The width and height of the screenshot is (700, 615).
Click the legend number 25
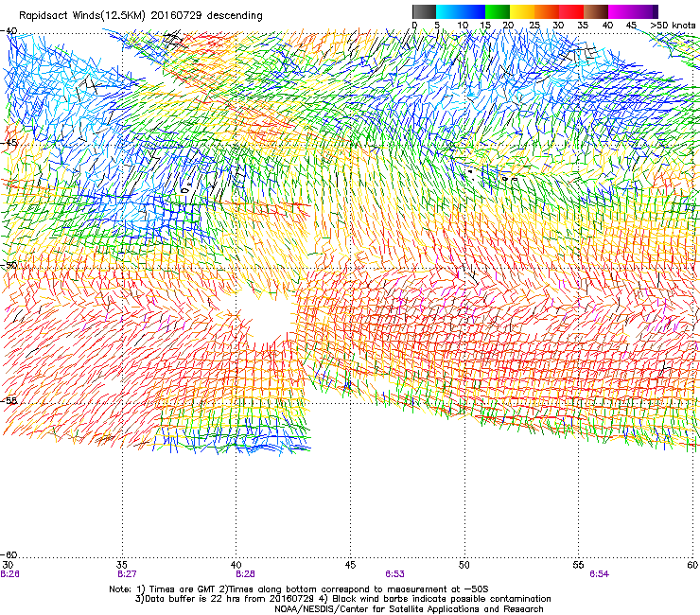click(x=534, y=26)
